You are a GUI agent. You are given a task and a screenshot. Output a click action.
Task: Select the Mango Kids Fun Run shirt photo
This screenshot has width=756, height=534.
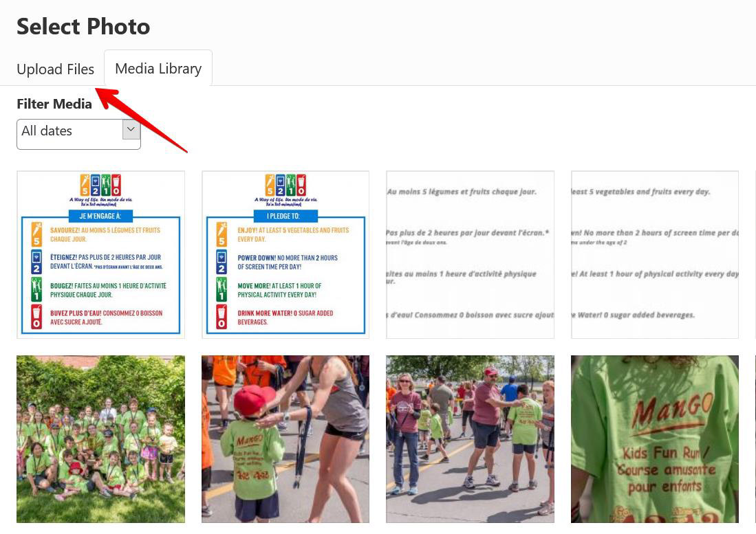[655, 439]
